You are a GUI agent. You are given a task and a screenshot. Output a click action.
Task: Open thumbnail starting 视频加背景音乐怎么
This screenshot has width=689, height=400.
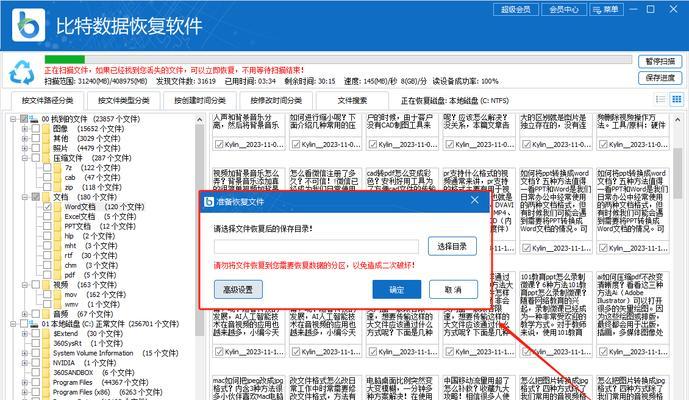[x=249, y=179]
